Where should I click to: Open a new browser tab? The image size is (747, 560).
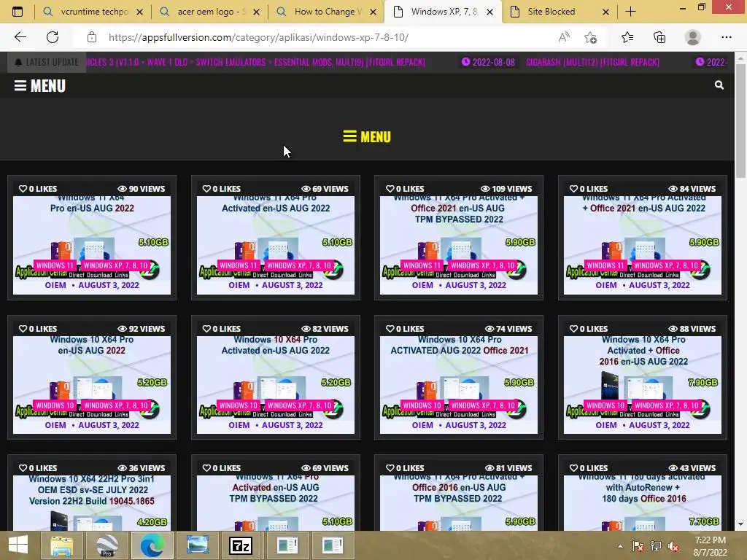tap(630, 12)
